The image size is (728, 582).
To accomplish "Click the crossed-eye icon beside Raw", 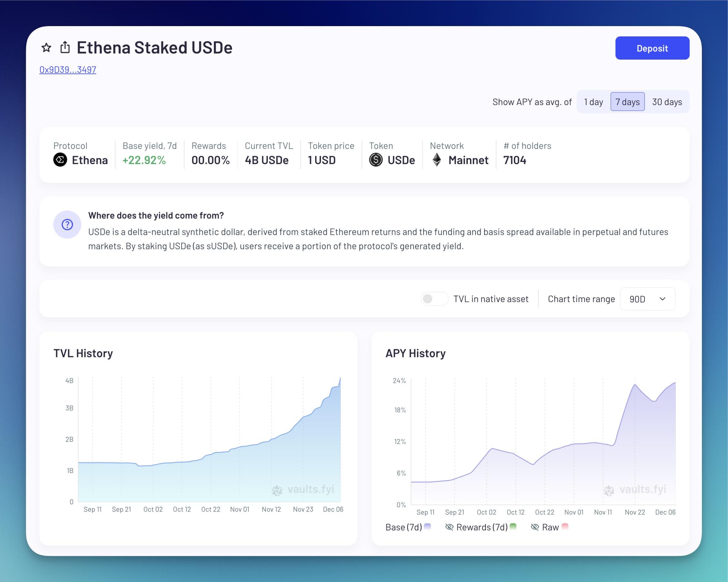I will tap(534, 527).
